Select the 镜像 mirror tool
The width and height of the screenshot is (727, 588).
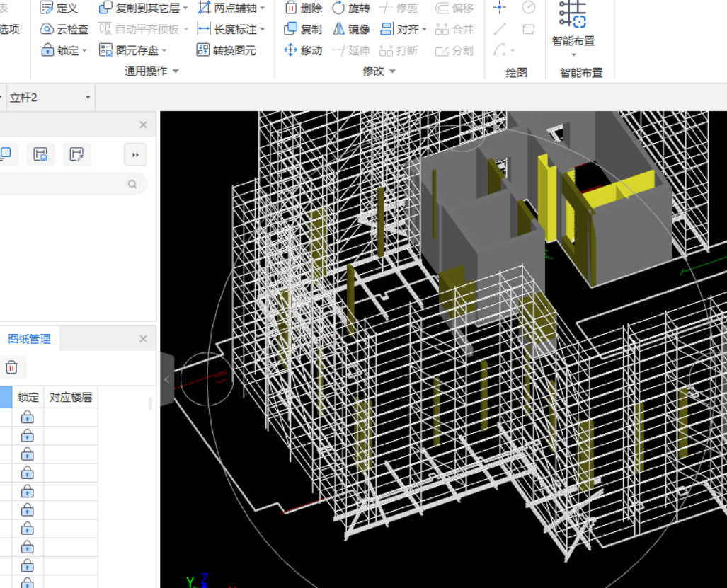tap(351, 29)
